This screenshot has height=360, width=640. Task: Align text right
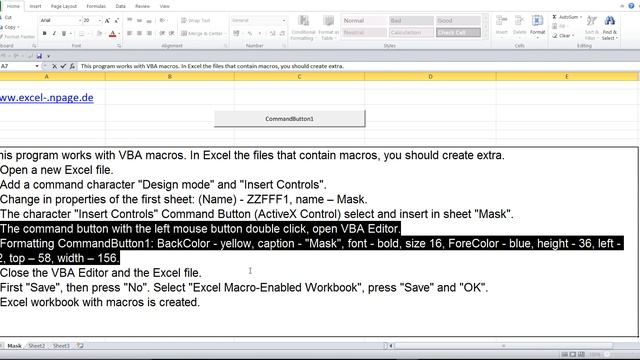(x=149, y=33)
